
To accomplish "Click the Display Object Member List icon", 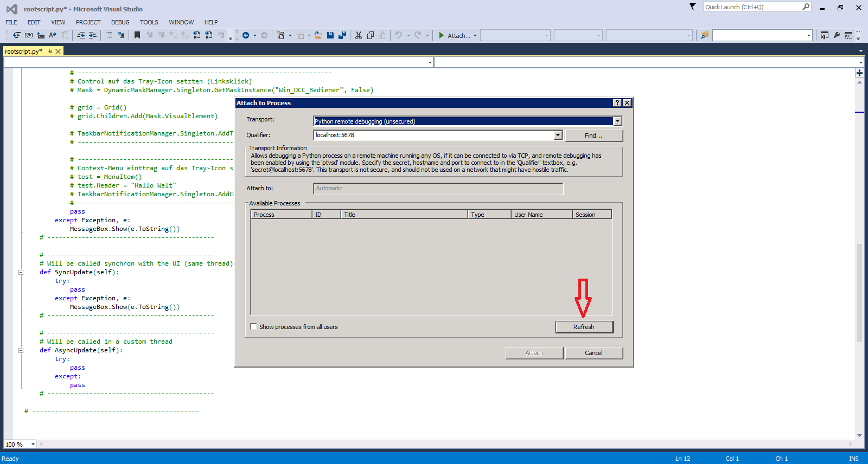I will pos(17,35).
